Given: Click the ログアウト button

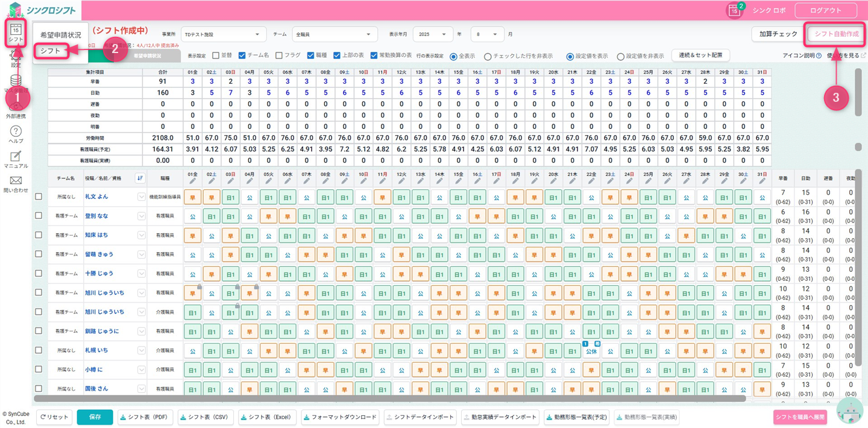Looking at the screenshot, I should tap(826, 10).
